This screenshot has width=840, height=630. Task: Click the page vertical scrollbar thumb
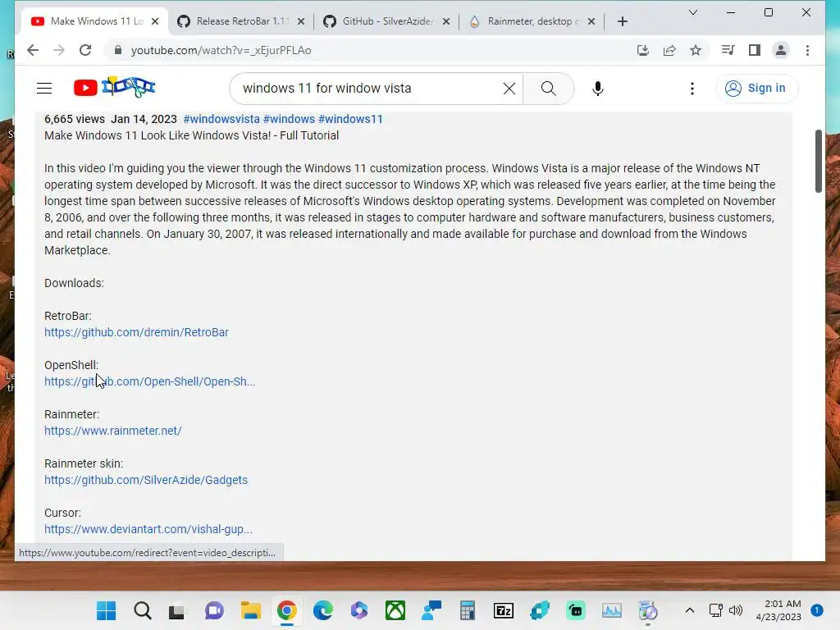pyautogui.click(x=818, y=161)
